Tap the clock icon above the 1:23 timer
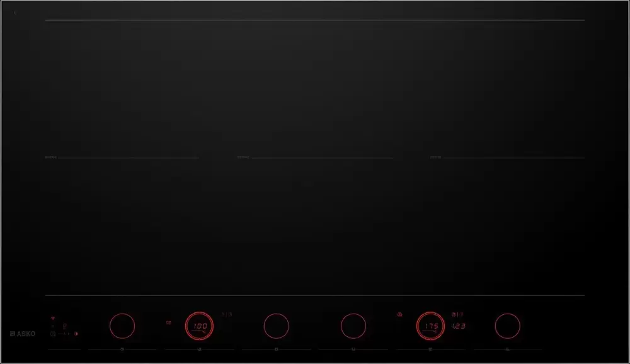 pos(454,315)
